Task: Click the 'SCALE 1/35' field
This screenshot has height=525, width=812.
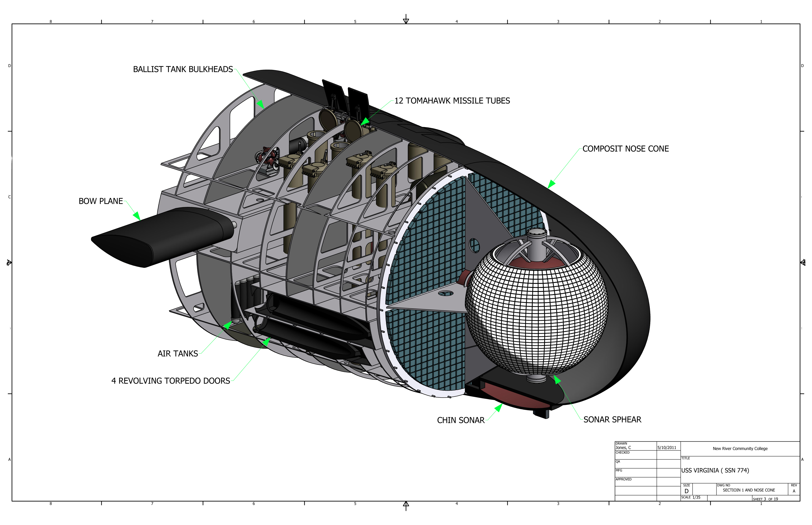Action: [x=691, y=497]
